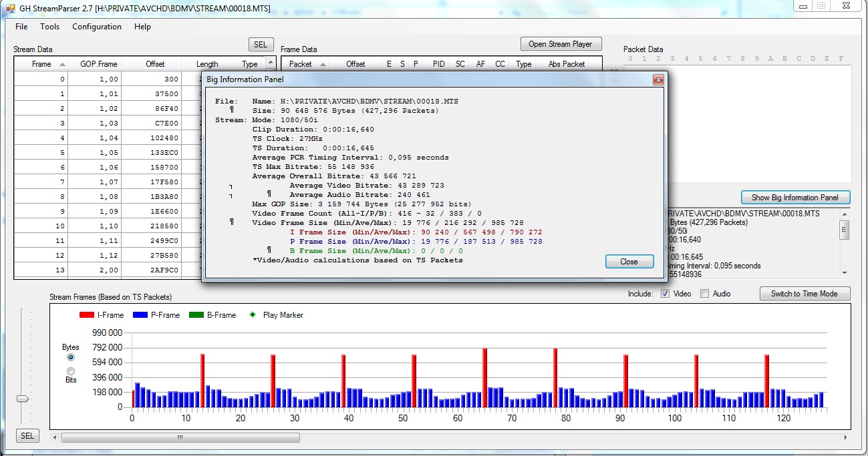
Task: Click the Play Marker legend diamond icon
Action: tap(252, 315)
